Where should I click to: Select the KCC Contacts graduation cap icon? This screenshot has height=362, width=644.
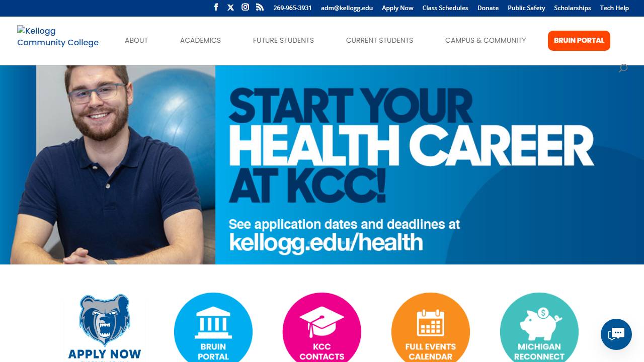point(322,328)
